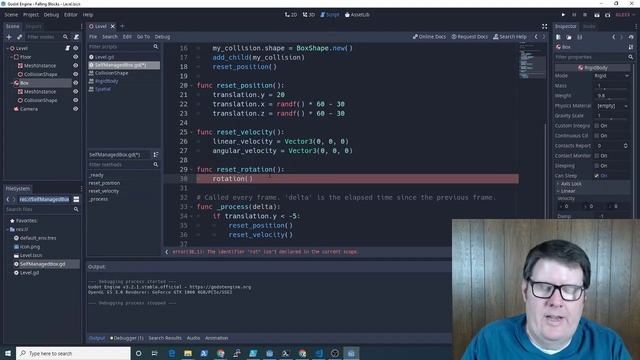Toggle distraction-free mode in script editor
This screenshot has height=360, width=640.
tap(544, 26)
